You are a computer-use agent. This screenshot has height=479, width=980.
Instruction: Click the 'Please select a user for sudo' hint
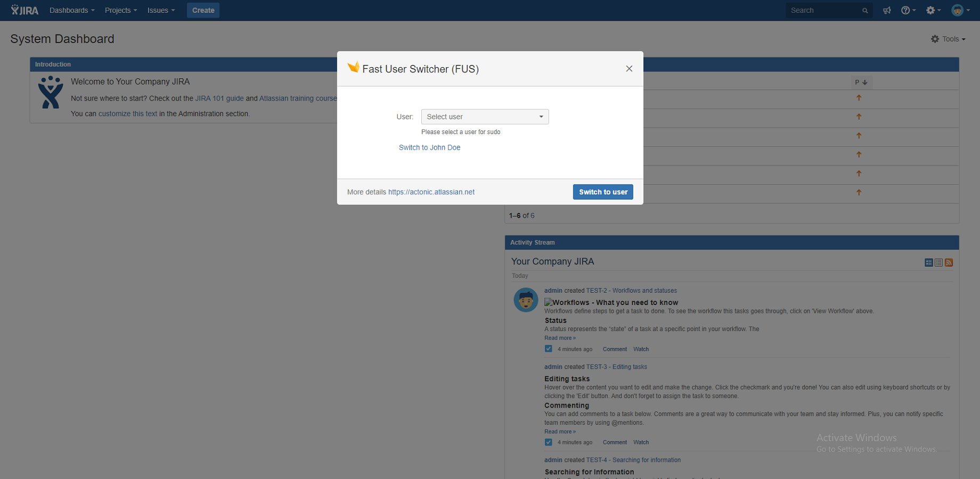pyautogui.click(x=461, y=132)
